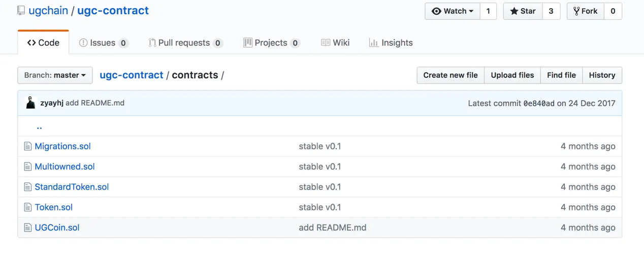The image size is (644, 259).
Task: View the watchers count 1
Action: pyautogui.click(x=488, y=11)
